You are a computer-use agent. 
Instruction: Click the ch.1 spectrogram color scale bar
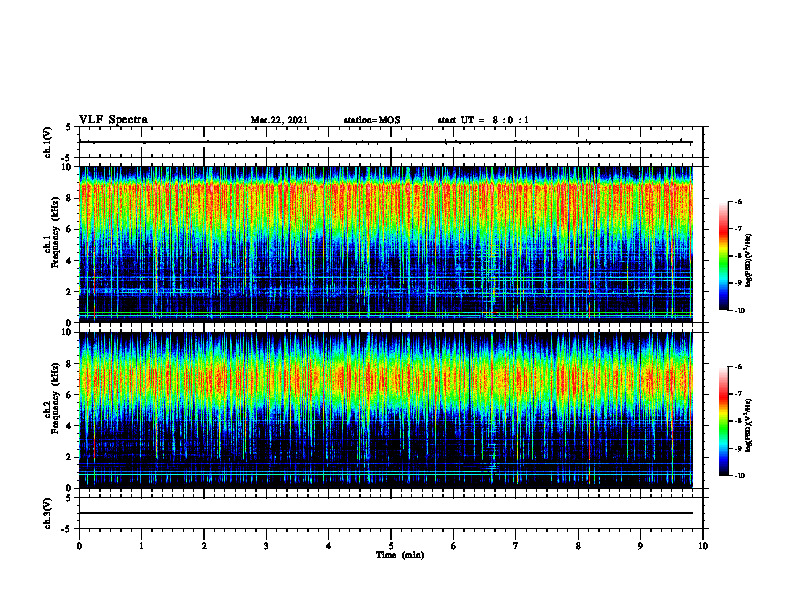(x=724, y=256)
